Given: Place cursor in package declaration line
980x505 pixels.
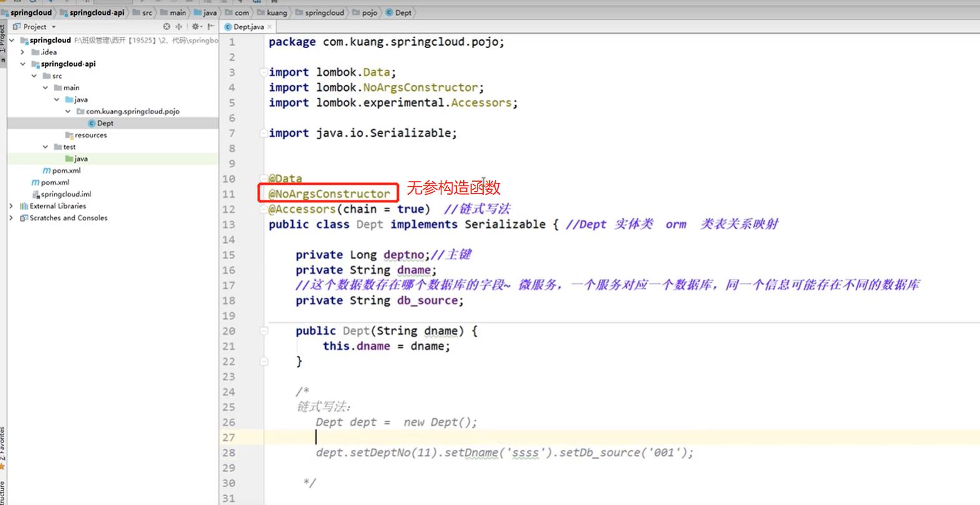Looking at the screenshot, I should (x=386, y=42).
